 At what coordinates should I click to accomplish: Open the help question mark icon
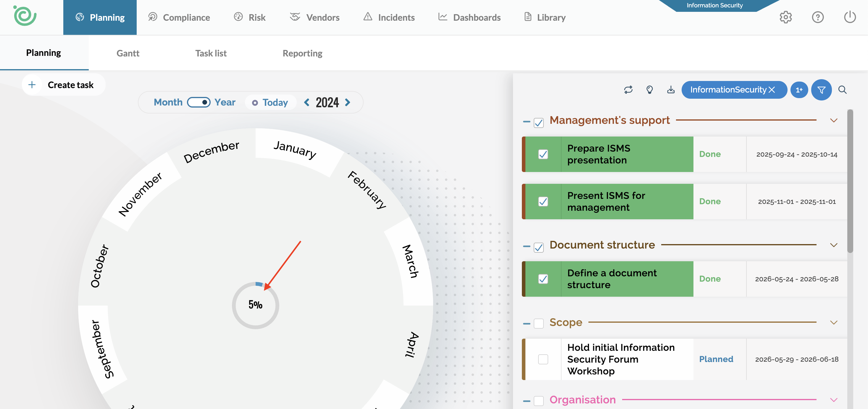[817, 17]
